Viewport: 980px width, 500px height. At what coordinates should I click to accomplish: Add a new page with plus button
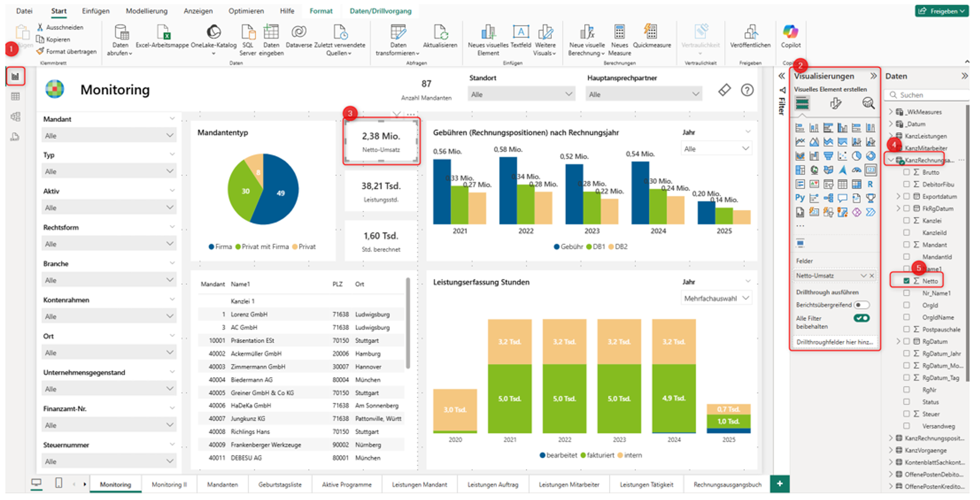pyautogui.click(x=780, y=484)
